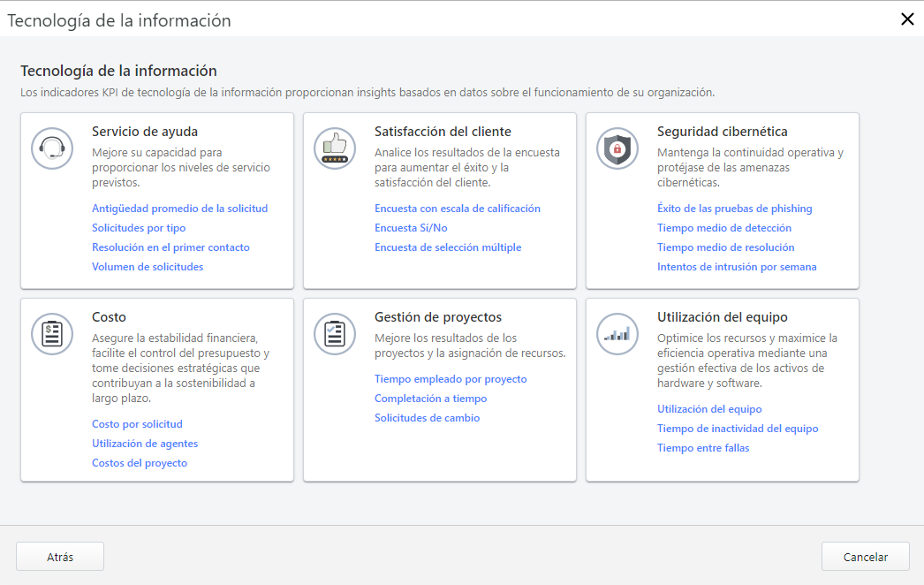Select Volumen de solicitudes
Screen dimensions: 924x585
coord(148,266)
